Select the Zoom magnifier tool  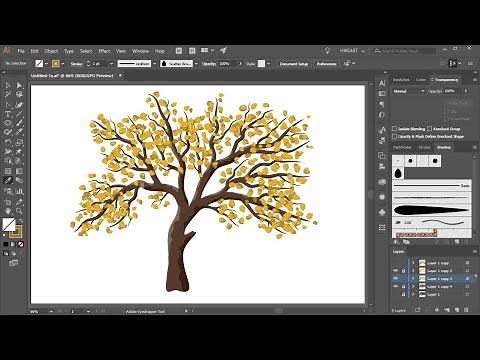click(x=19, y=211)
